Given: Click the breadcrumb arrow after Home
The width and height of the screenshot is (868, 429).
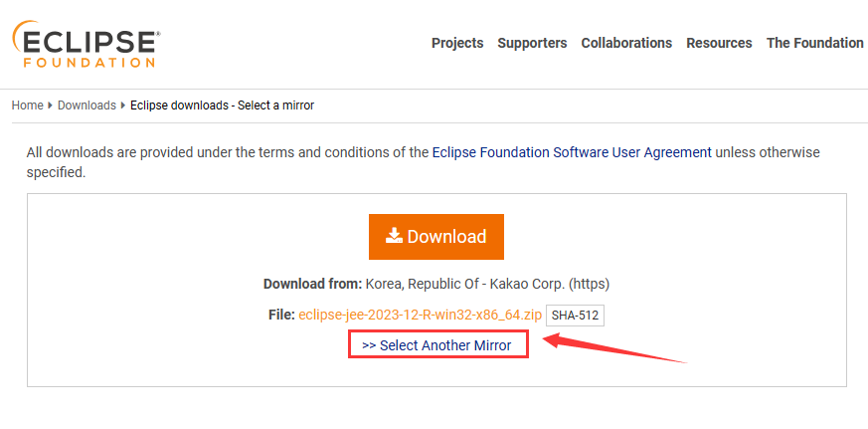Looking at the screenshot, I should 50,106.
